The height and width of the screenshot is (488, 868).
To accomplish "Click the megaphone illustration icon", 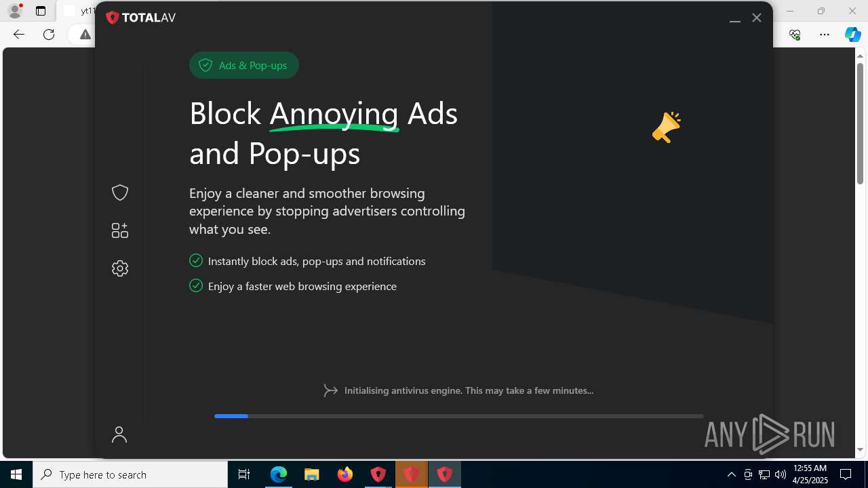I will point(667,127).
